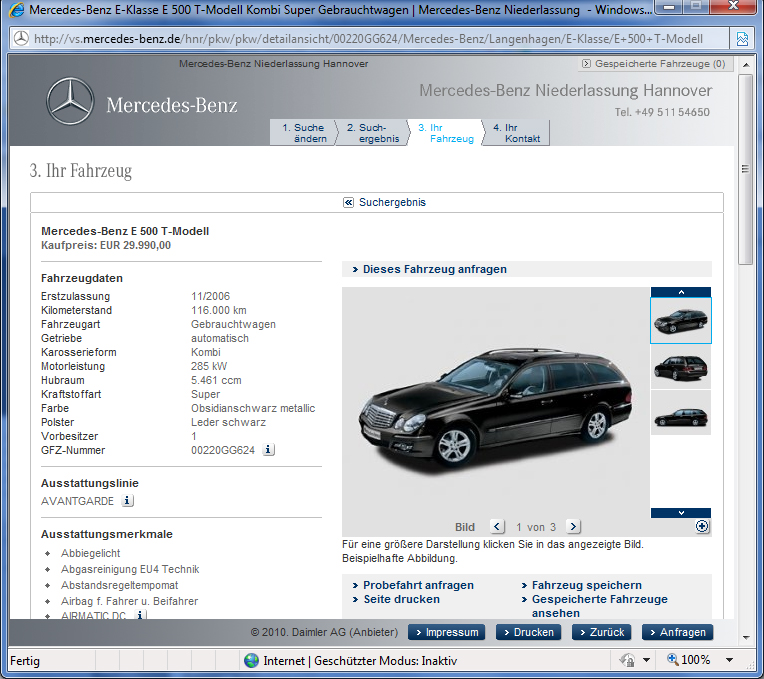Click the Zurück button
Viewport: 764px width, 679px height.
point(601,632)
